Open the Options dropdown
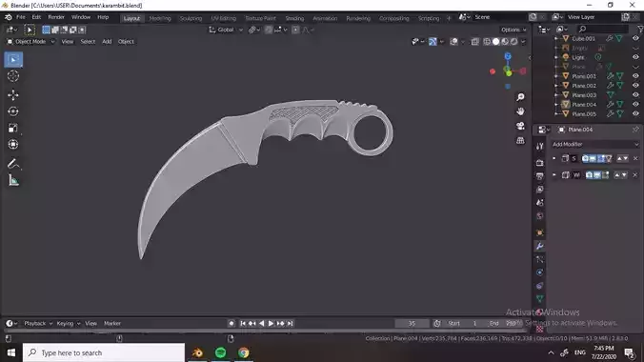The height and width of the screenshot is (362, 644). pos(513,30)
